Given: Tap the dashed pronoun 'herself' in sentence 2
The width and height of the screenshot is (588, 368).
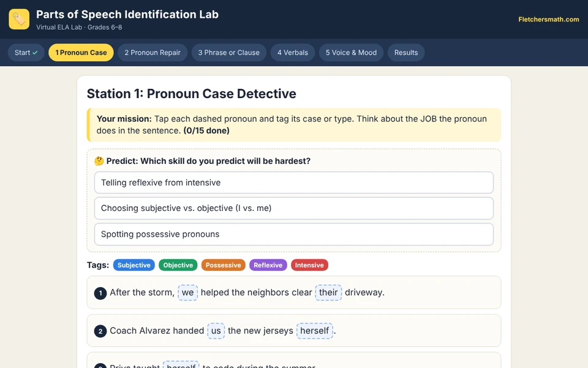Looking at the screenshot, I should [315, 331].
